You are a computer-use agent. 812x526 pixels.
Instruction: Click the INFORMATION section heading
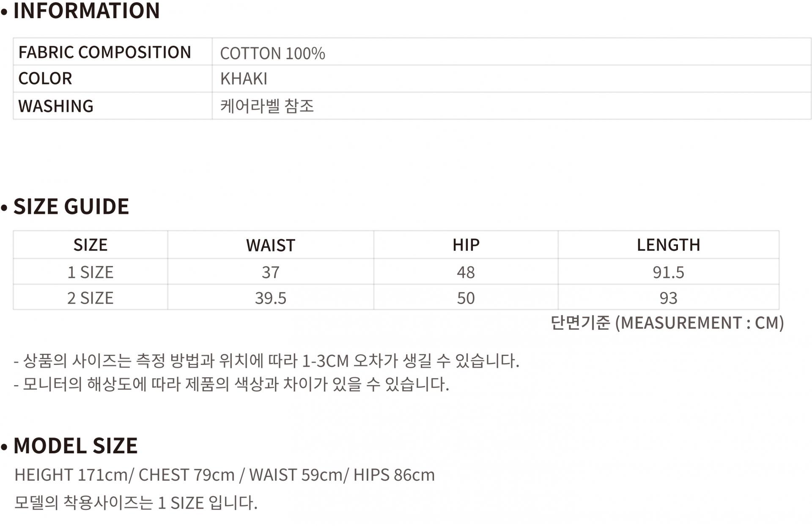[x=86, y=11]
